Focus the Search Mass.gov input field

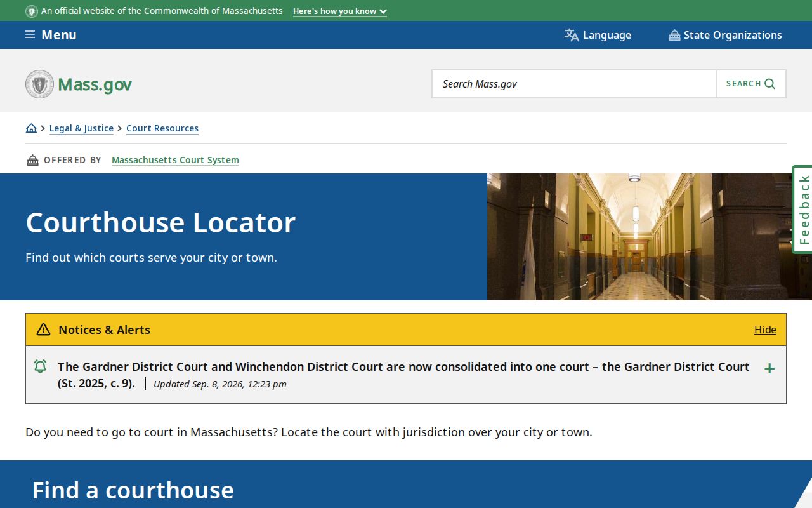click(x=574, y=84)
